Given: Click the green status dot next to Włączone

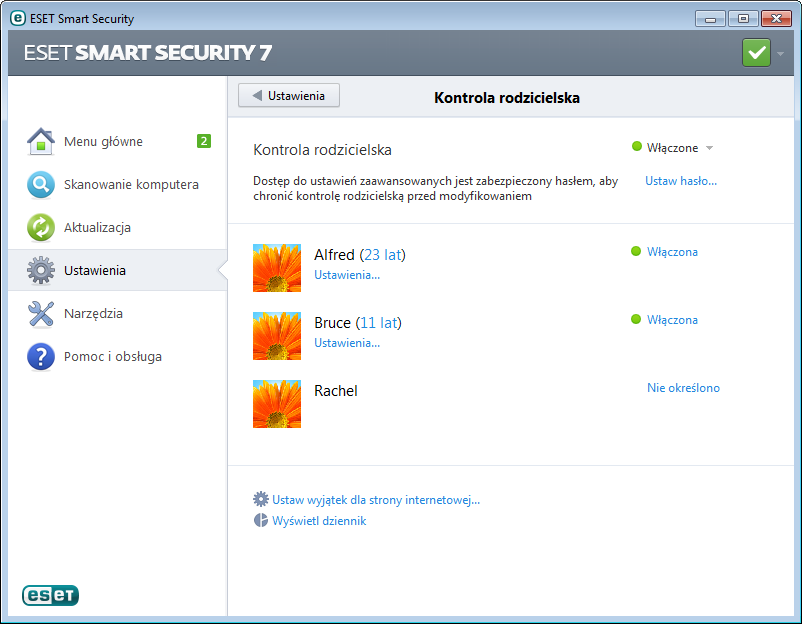Looking at the screenshot, I should [x=636, y=147].
